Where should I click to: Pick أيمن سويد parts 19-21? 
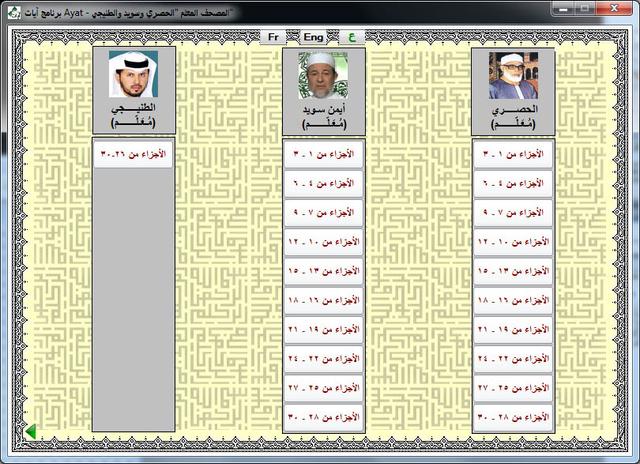tap(324, 329)
